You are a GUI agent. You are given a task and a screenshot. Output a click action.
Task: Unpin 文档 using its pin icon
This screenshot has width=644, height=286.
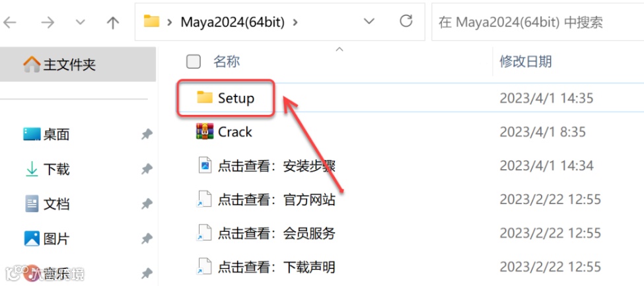click(147, 204)
